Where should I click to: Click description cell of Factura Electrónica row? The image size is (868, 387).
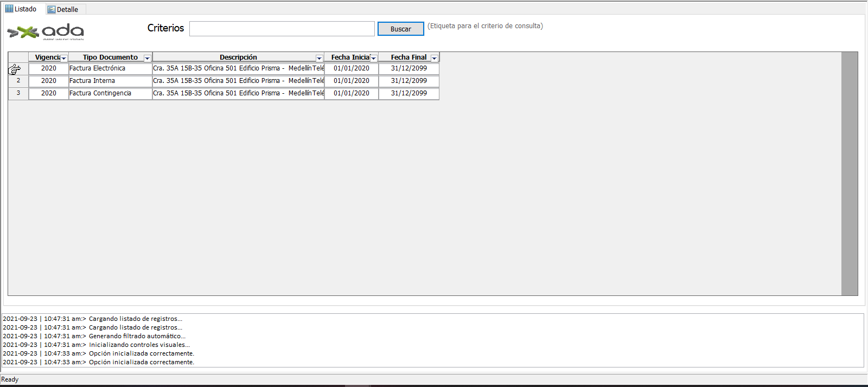pos(238,68)
